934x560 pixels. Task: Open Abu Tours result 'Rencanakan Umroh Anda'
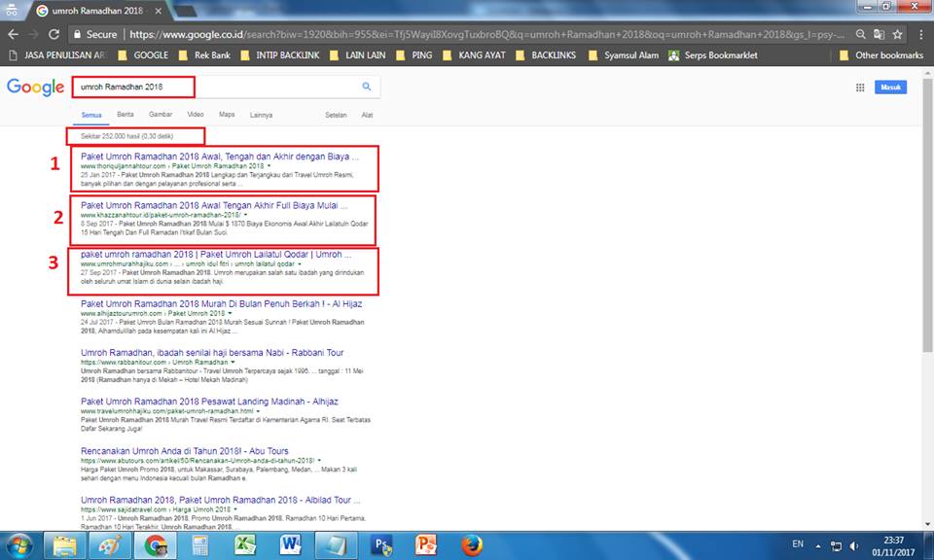(x=184, y=451)
